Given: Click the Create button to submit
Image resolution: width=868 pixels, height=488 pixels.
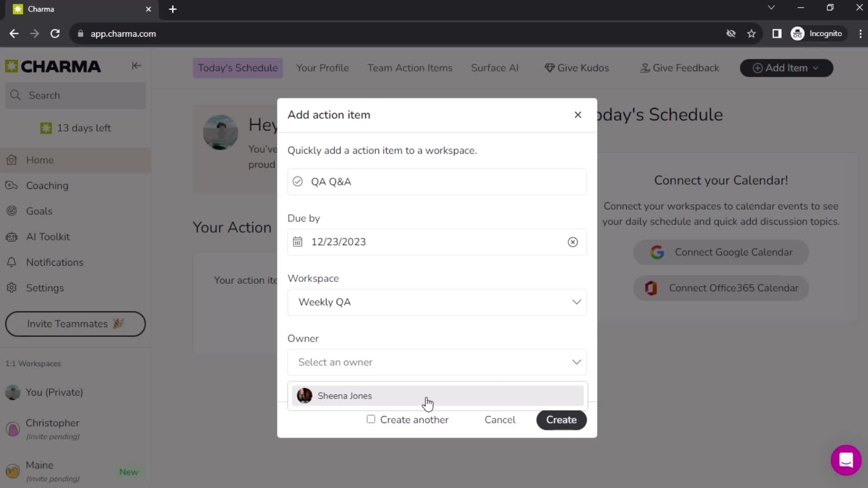Looking at the screenshot, I should (561, 419).
